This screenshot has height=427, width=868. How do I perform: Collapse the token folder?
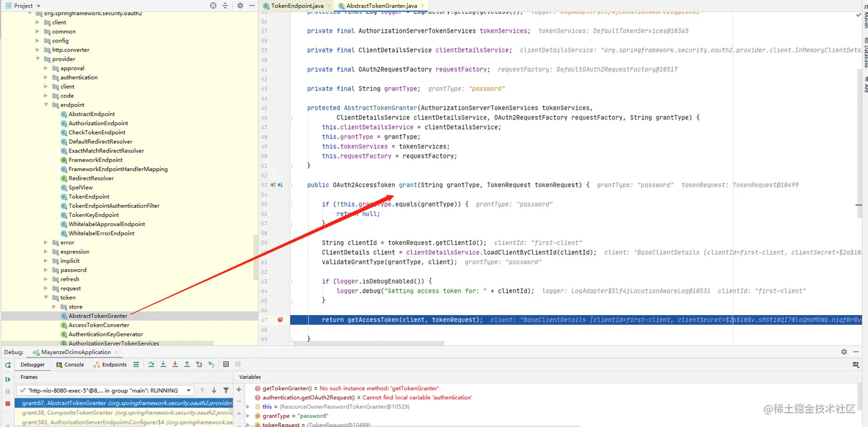pos(46,298)
